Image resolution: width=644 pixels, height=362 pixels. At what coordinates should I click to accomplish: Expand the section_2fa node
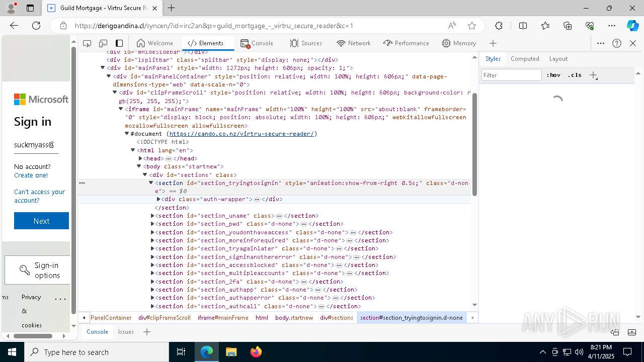[152, 282]
